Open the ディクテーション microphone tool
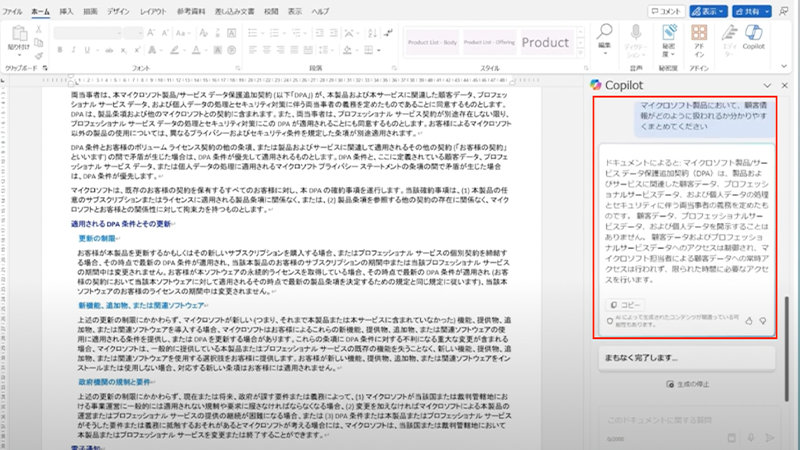Image resolution: width=800 pixels, height=450 pixels. [x=634, y=32]
